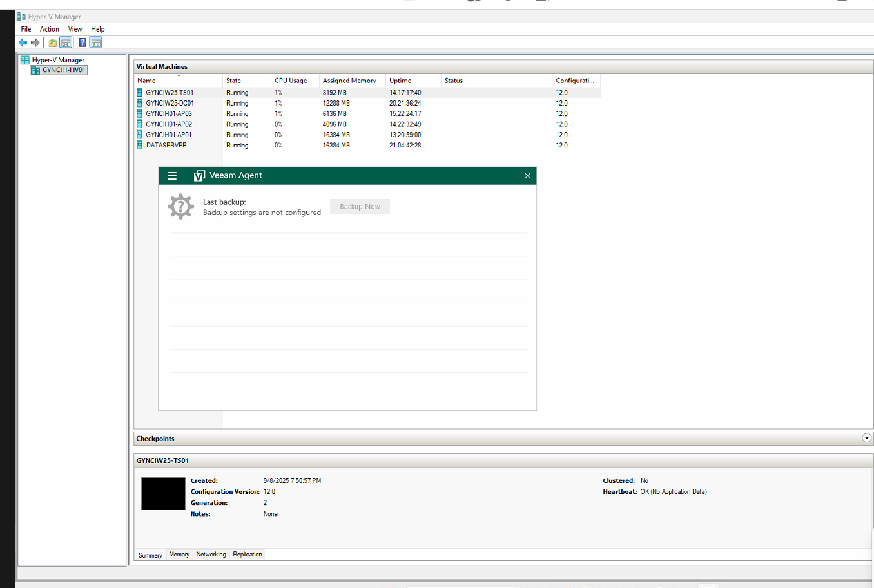The width and height of the screenshot is (874, 588).
Task: Click the Veeam Agent logo icon
Action: click(200, 176)
